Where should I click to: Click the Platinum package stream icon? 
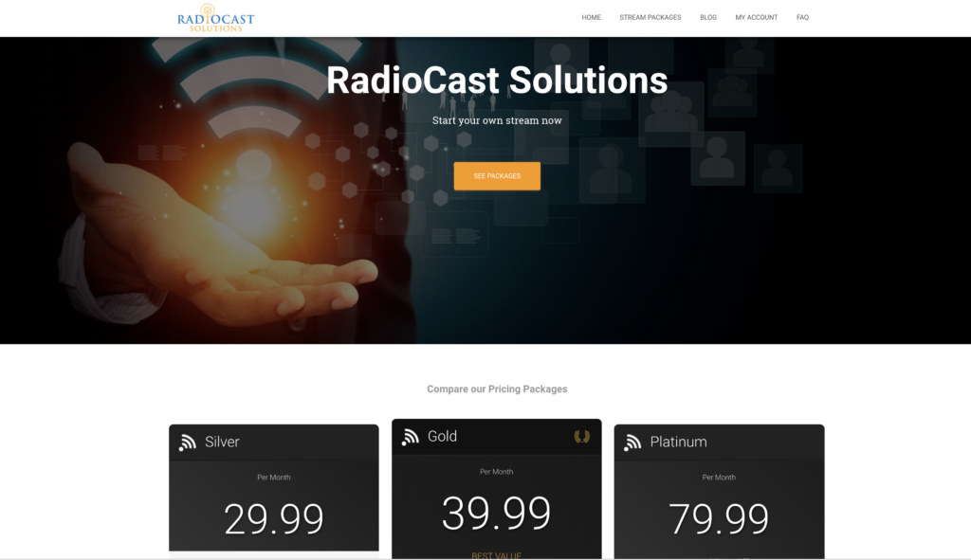pos(632,443)
